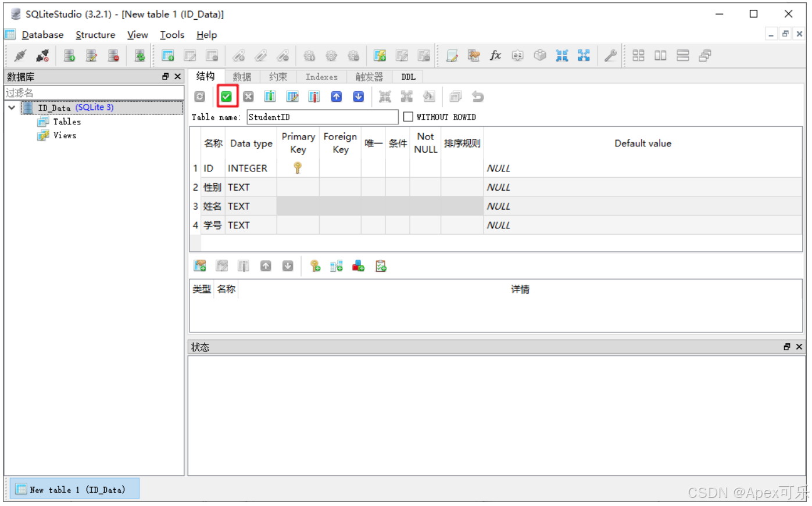Select the ID column row
This screenshot has width=812, height=506.
click(x=496, y=168)
